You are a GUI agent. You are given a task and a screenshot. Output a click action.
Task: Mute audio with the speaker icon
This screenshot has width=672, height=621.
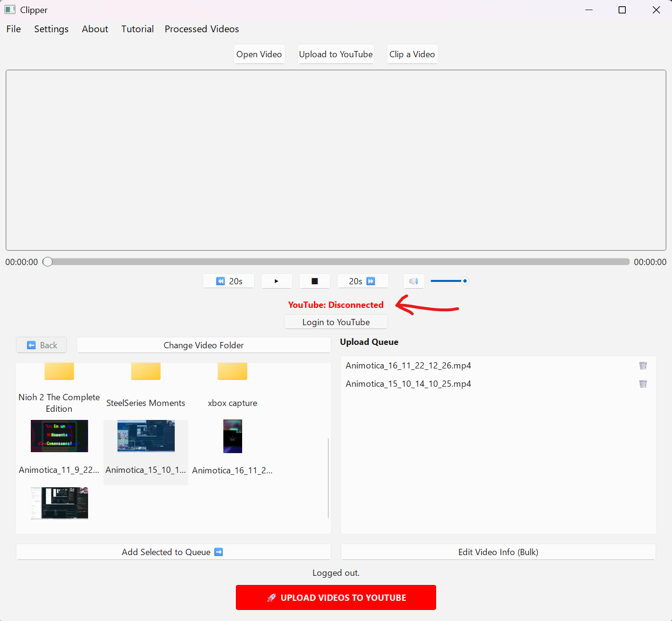pos(414,281)
